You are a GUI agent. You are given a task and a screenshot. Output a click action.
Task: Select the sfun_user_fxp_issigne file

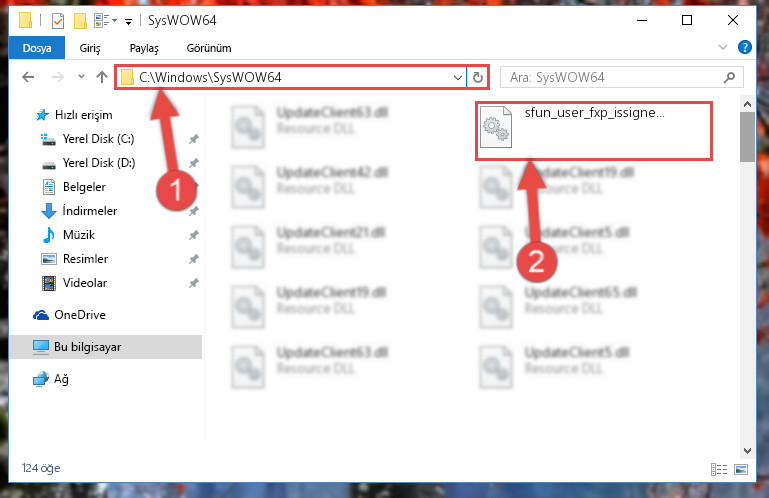point(593,131)
